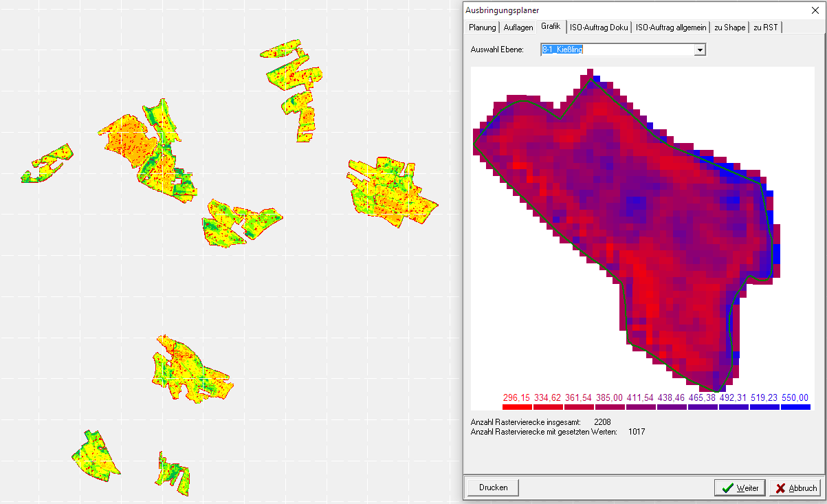This screenshot has height=504, width=827.
Task: Expand the Auswahl Ebene dropdown arrow
Action: click(700, 50)
